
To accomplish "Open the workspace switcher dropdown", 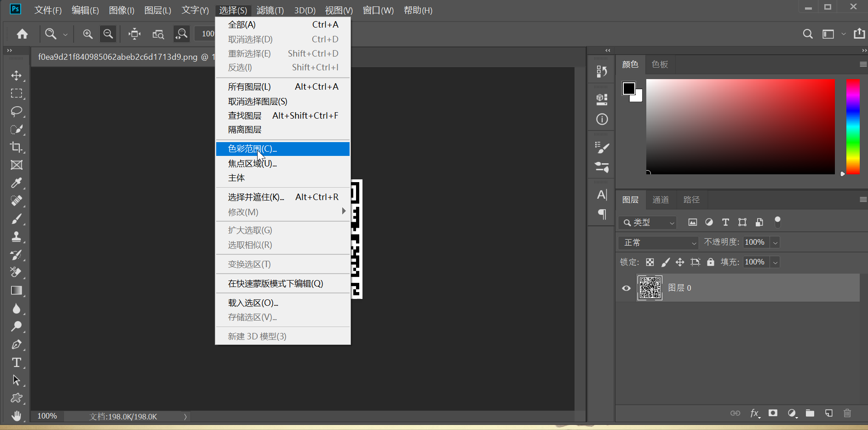I will (843, 34).
